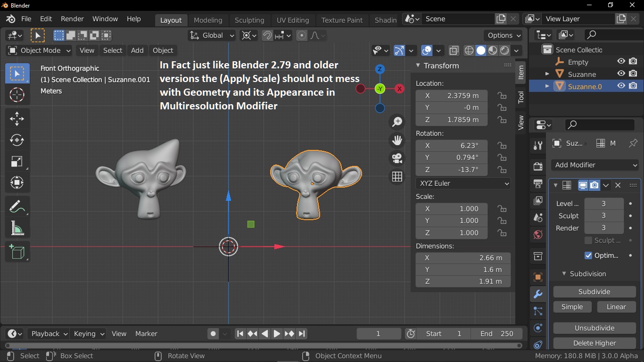Activate the Scale tool
Viewport: 644px width, 362px height.
tap(17, 161)
